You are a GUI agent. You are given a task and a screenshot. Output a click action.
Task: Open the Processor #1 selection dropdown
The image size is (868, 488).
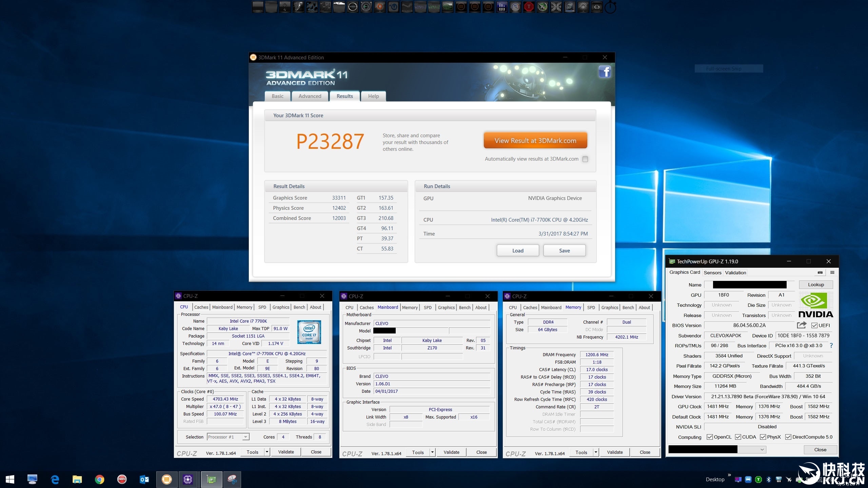[x=245, y=437]
